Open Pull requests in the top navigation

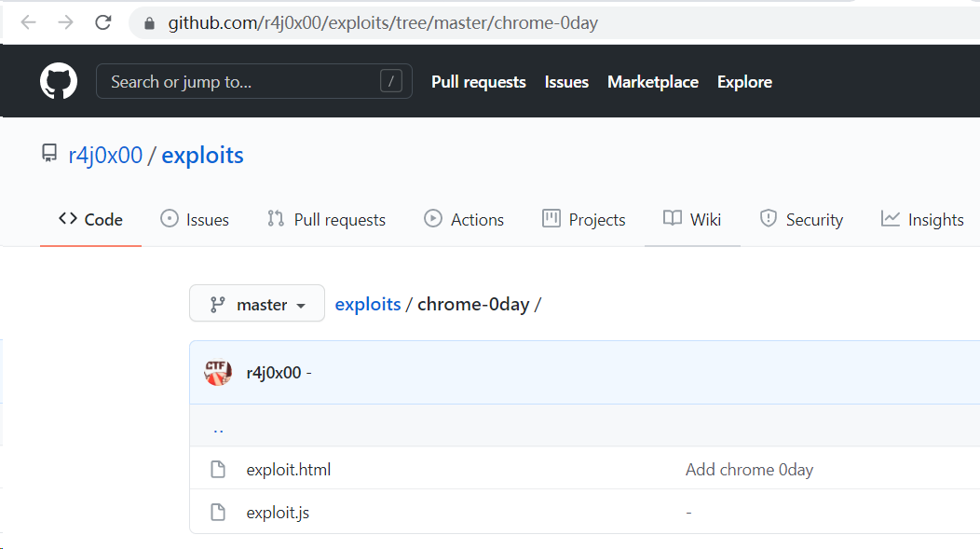tap(479, 82)
